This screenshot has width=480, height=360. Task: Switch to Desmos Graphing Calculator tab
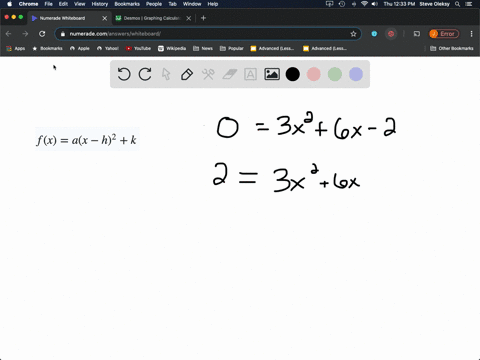tap(152, 18)
